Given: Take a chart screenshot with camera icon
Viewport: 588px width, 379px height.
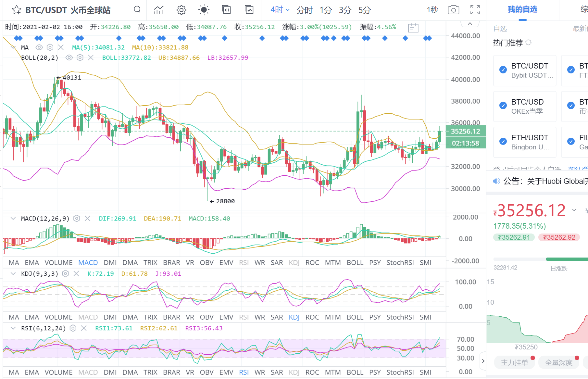Looking at the screenshot, I should pyautogui.click(x=453, y=10).
